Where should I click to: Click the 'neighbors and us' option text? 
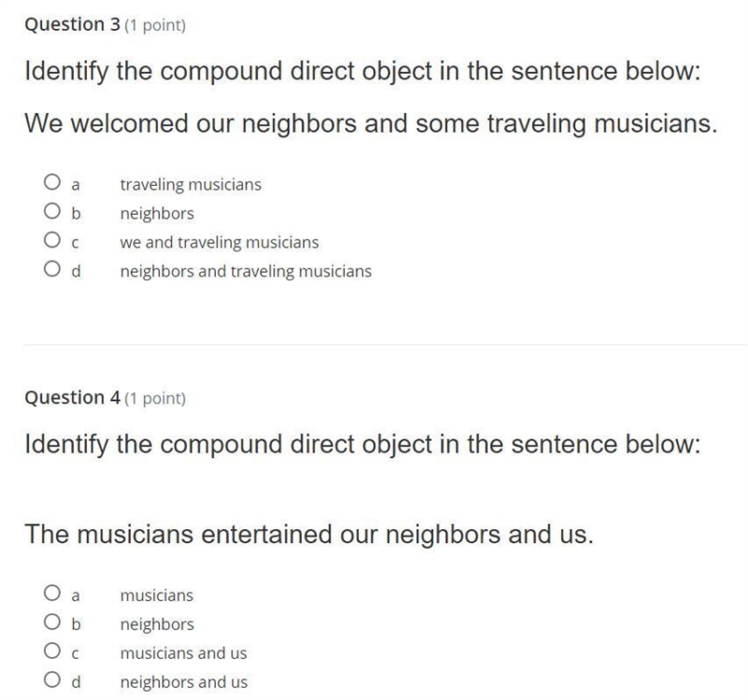click(x=183, y=682)
